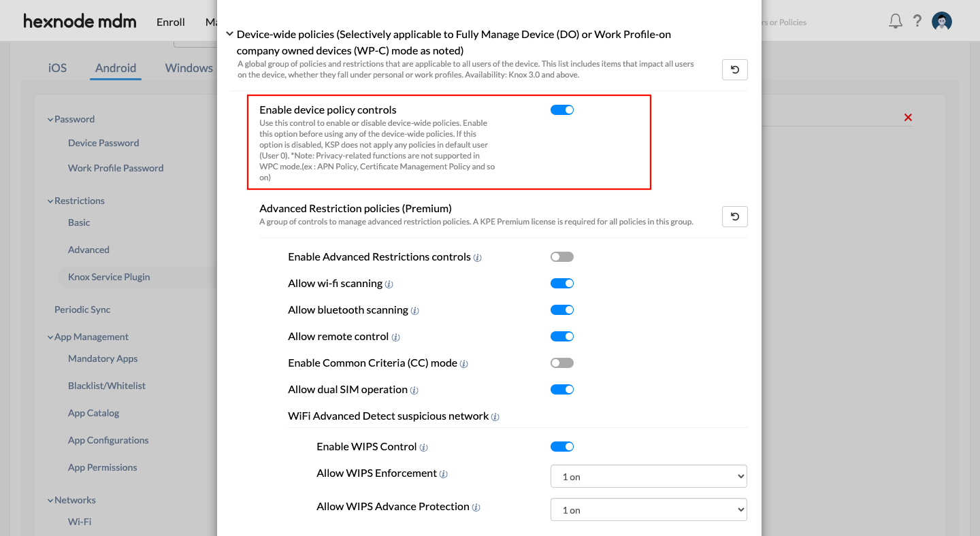Open Mandatory Apps

pos(103,358)
